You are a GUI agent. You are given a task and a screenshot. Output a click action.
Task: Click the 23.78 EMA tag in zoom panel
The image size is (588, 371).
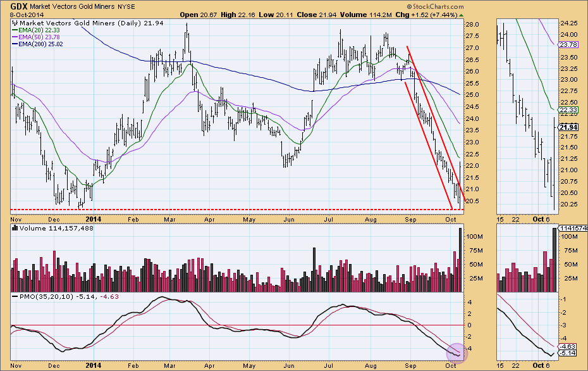[568, 45]
